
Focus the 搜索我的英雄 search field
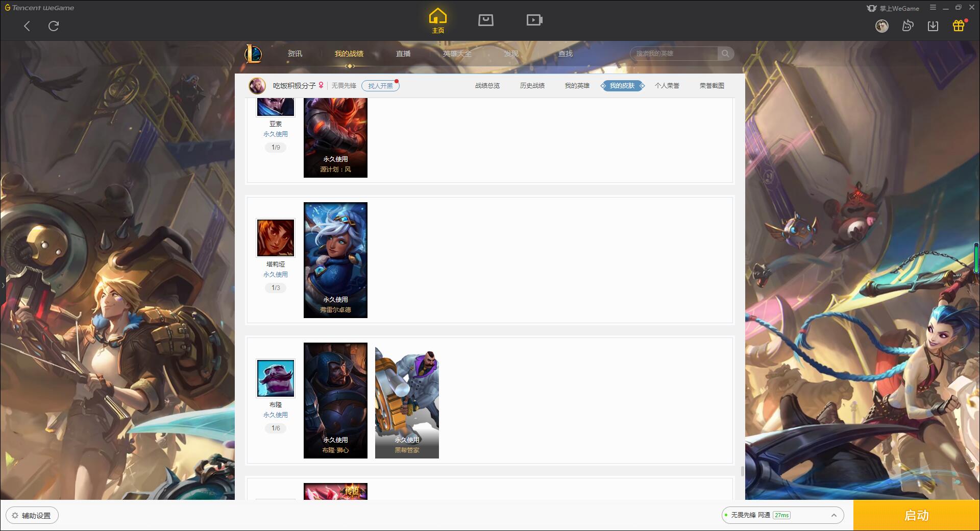click(674, 54)
